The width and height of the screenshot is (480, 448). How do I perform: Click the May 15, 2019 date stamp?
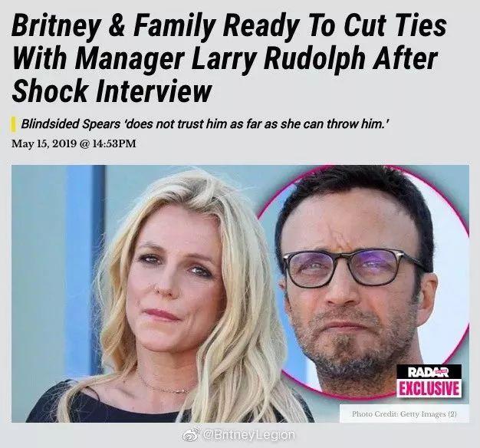coord(44,143)
